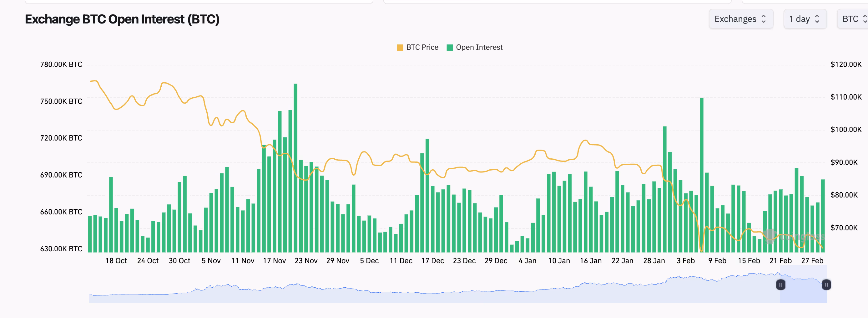Open the Exchanges dropdown

click(740, 19)
